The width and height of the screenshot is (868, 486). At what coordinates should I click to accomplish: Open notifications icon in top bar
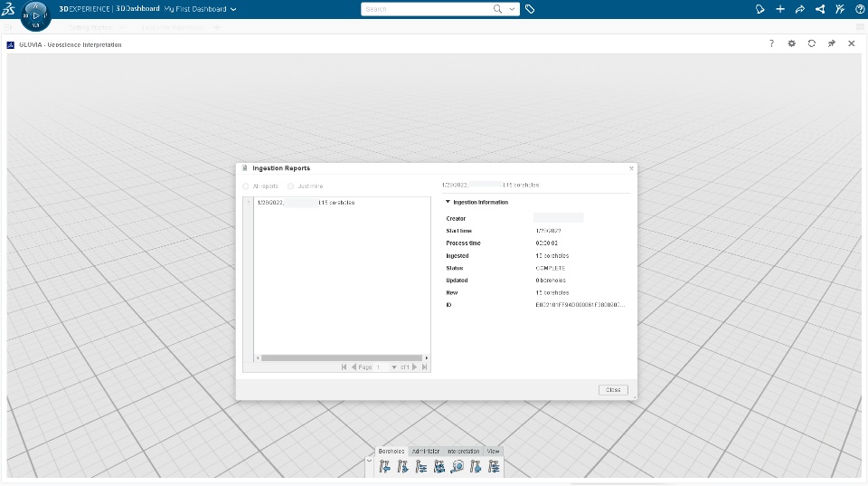(x=760, y=9)
